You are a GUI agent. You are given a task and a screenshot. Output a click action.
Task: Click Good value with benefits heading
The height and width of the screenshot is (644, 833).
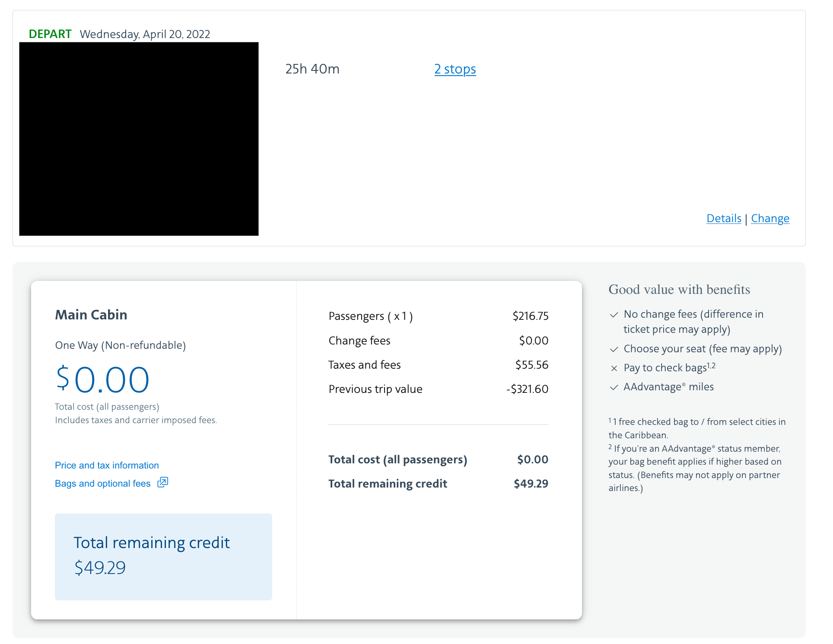[x=679, y=290]
